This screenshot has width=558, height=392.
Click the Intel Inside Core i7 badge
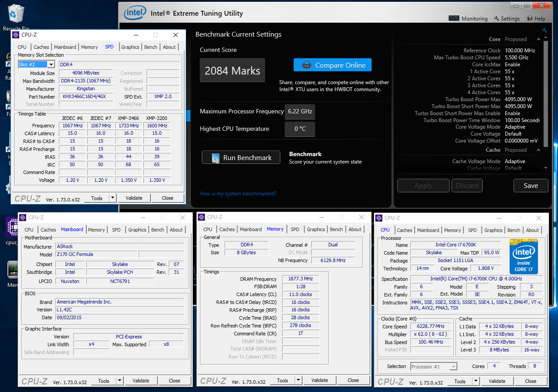coord(524,256)
